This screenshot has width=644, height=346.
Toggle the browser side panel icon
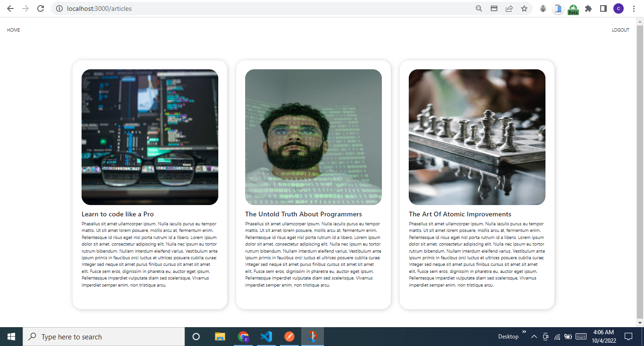click(603, 8)
